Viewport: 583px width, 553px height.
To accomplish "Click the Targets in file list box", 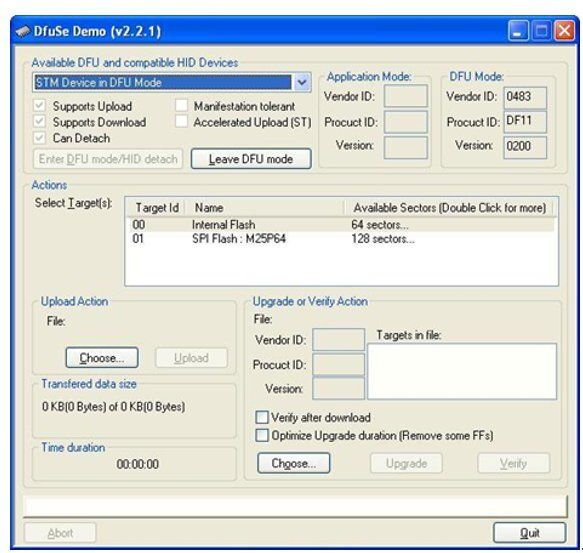I will pyautogui.click(x=462, y=371).
